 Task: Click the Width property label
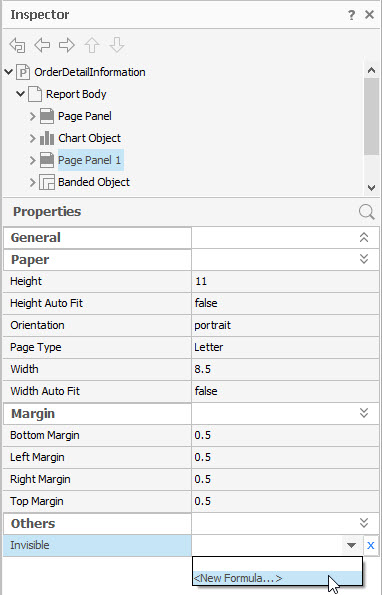pos(24,369)
